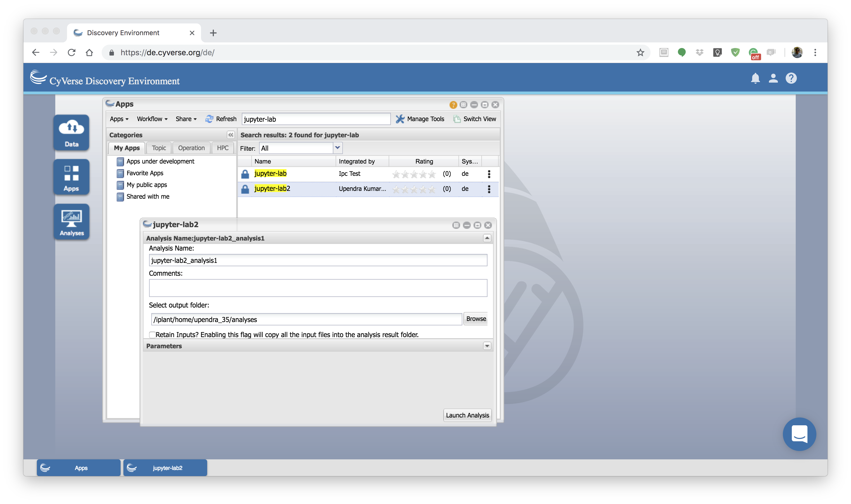851x504 pixels.
Task: Click the Apps window orange help icon
Action: [x=453, y=105]
